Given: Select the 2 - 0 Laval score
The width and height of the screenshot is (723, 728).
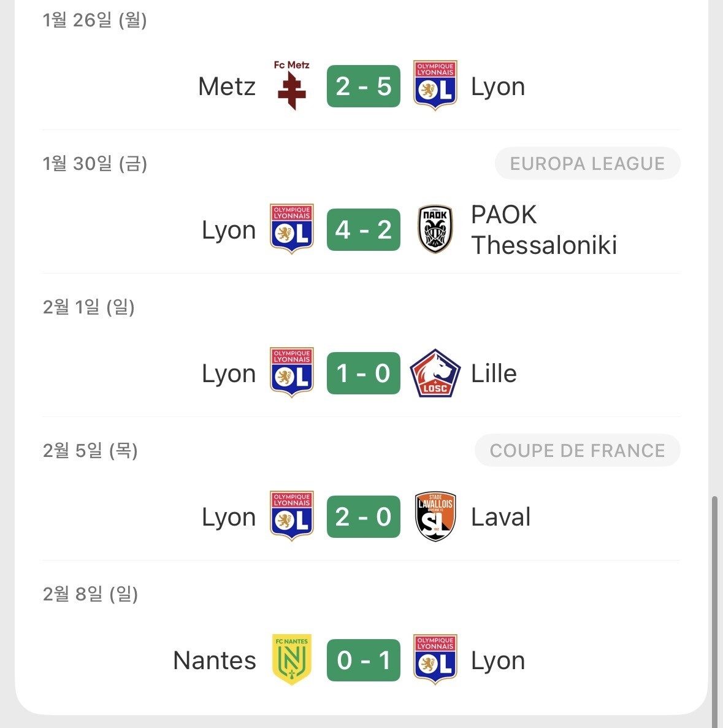Looking at the screenshot, I should (x=363, y=516).
